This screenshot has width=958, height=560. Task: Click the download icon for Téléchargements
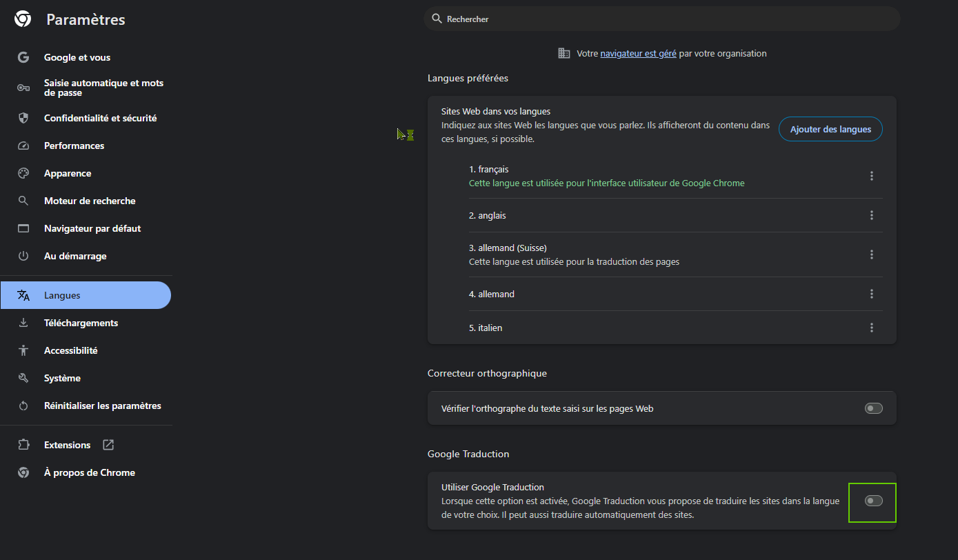point(23,323)
